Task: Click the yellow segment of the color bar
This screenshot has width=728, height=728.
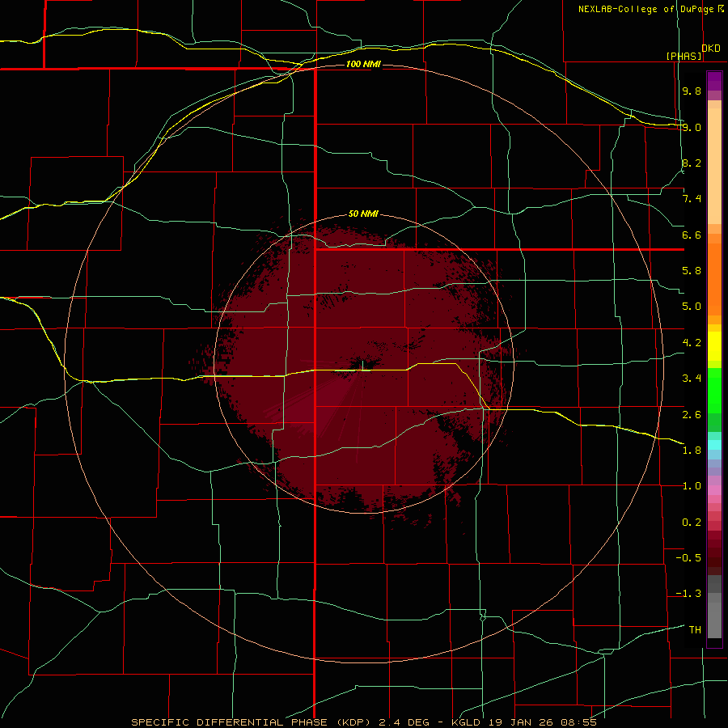Action: (714, 346)
